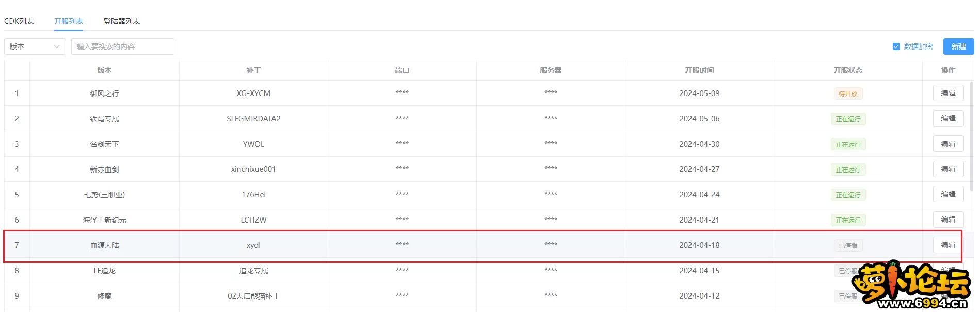Click the 追龙专属 patch cell
The height and width of the screenshot is (312, 980).
(253, 271)
